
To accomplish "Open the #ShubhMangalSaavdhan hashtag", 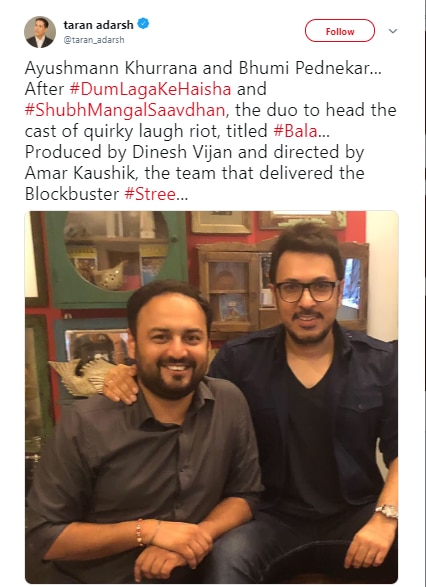I will coord(125,110).
